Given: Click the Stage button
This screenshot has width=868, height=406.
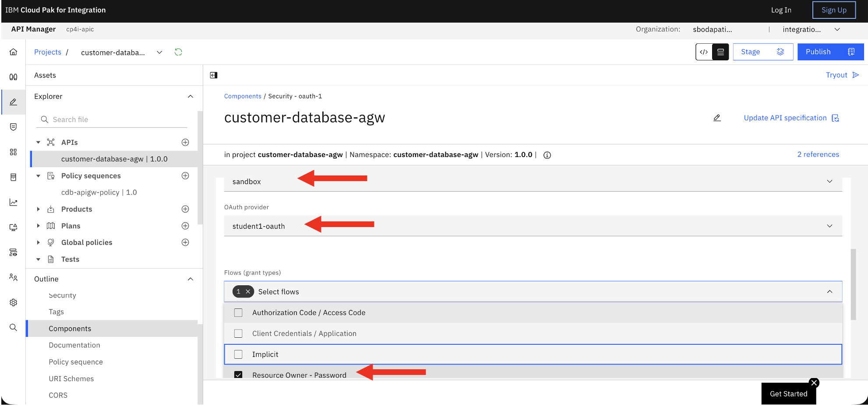Looking at the screenshot, I should click(763, 52).
